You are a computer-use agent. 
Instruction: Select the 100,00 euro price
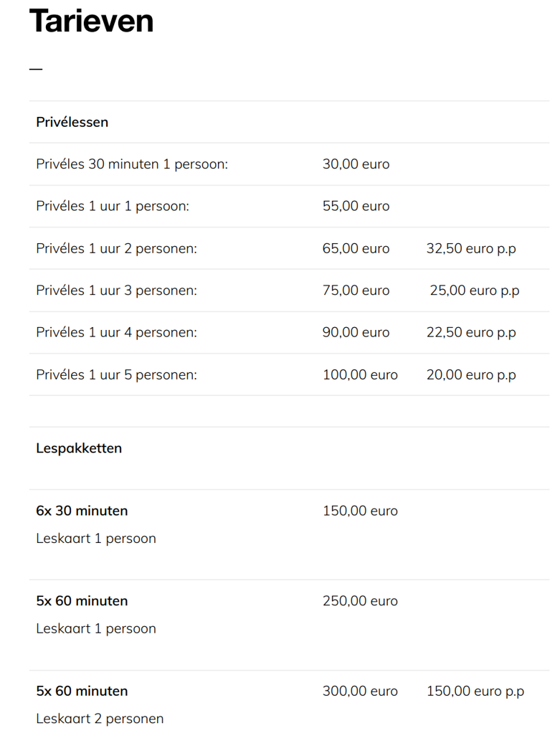click(x=361, y=374)
